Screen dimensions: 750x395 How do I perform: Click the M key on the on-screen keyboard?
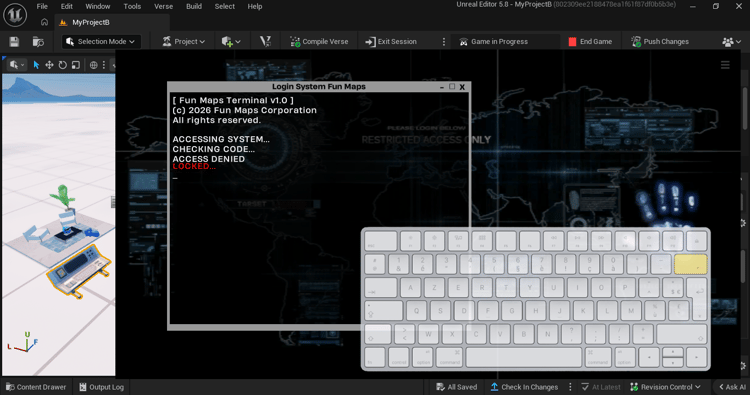[631, 310]
